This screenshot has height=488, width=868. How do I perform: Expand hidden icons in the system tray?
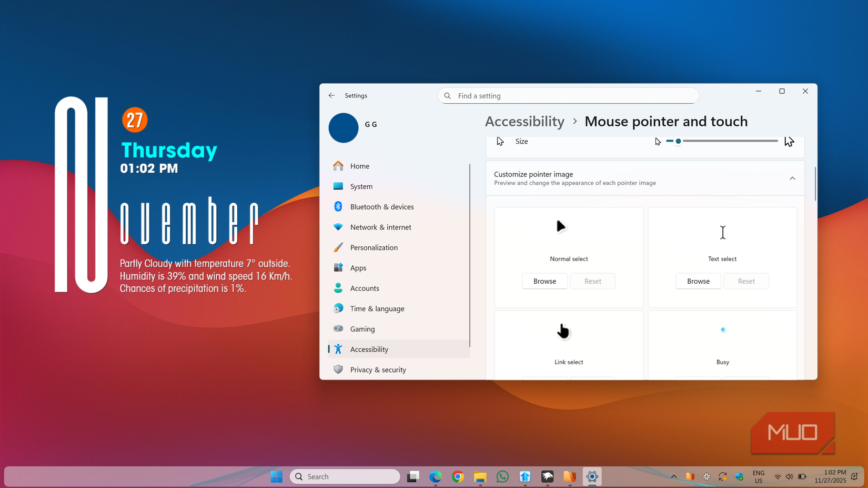673,476
